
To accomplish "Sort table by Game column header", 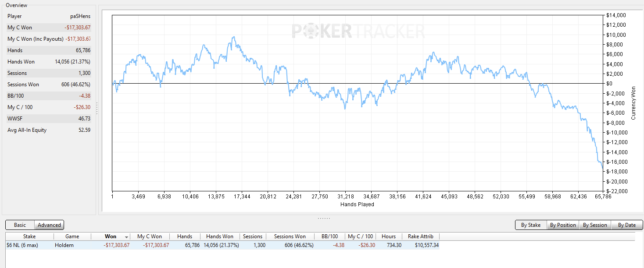I will 72,236.
